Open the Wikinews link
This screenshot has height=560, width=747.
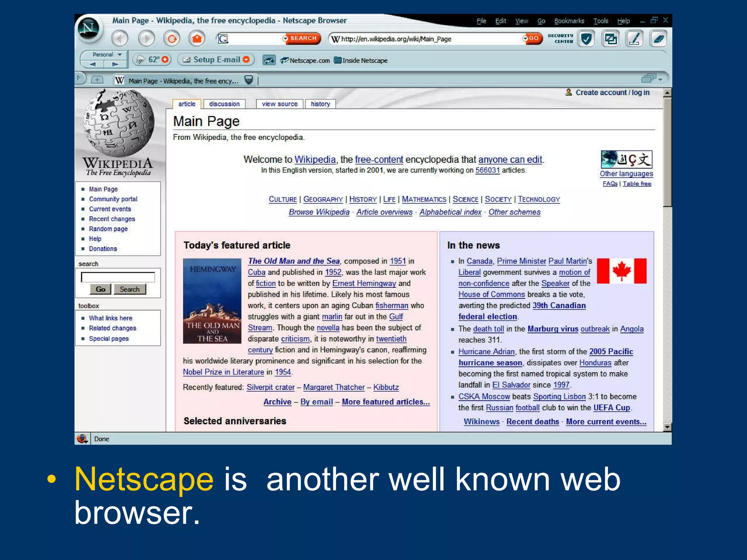(x=481, y=421)
